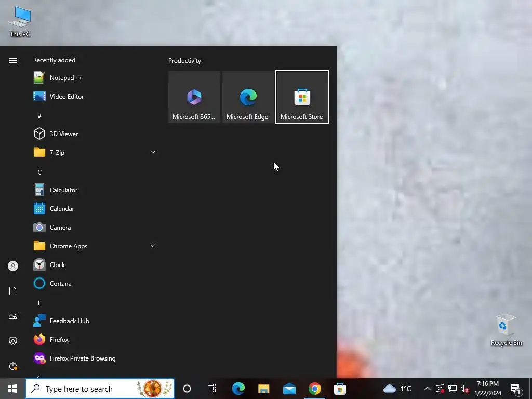
Task: Click the F letter header
Action: point(39,303)
